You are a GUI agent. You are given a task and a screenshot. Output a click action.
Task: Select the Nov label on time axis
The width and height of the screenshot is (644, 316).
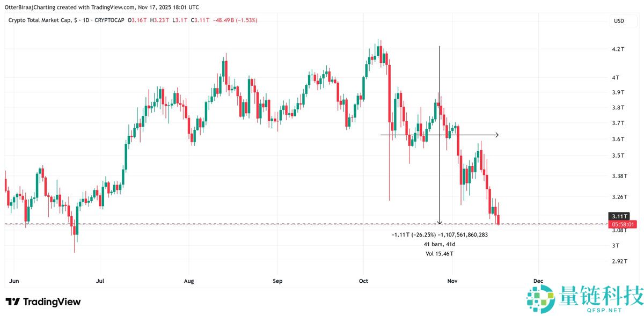click(x=452, y=281)
